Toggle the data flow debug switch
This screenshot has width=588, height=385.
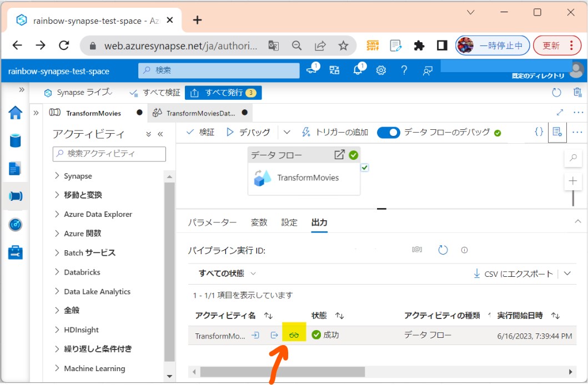389,133
